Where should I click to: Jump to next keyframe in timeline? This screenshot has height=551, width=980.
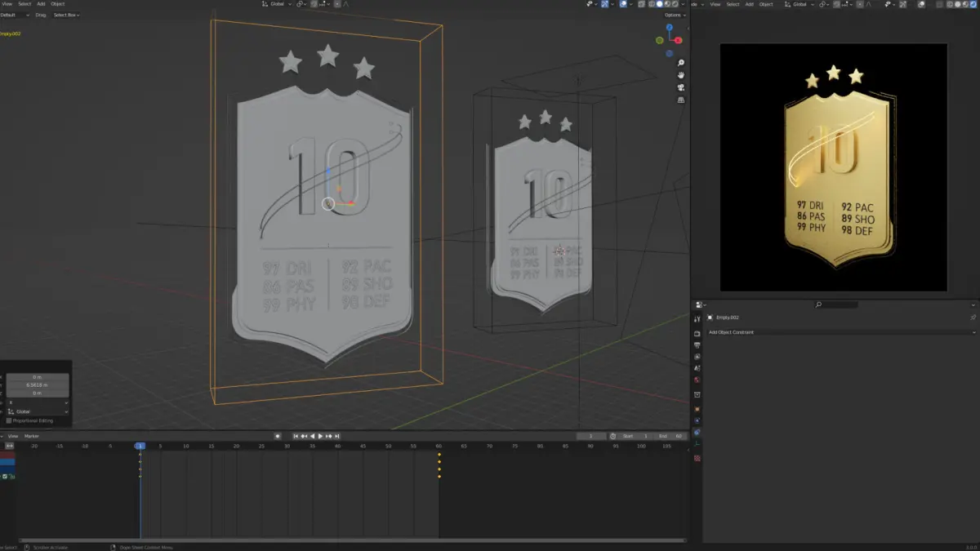point(329,436)
